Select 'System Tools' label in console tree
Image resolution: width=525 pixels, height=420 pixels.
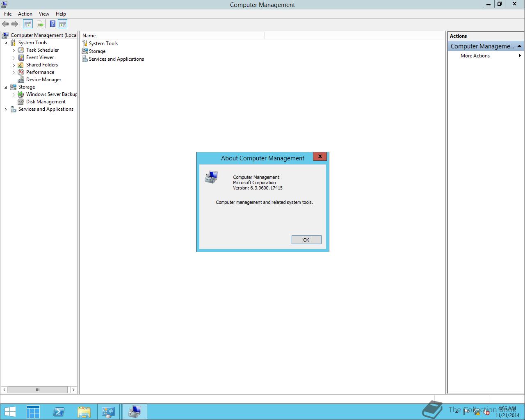click(x=33, y=43)
